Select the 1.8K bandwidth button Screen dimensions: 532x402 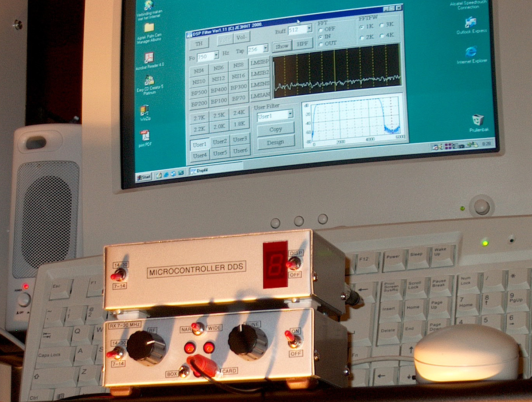239,124
